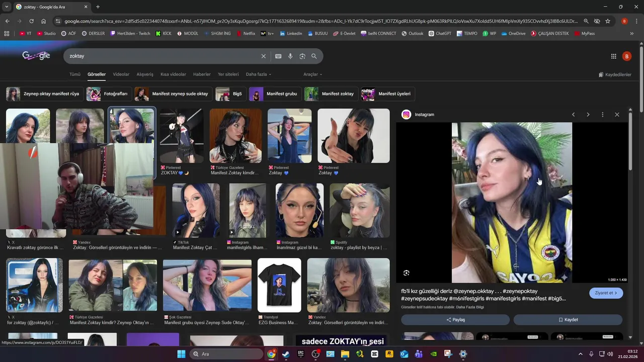The height and width of the screenshot is (362, 644).
Task: Switch to the Tümü tab
Action: 75,74
